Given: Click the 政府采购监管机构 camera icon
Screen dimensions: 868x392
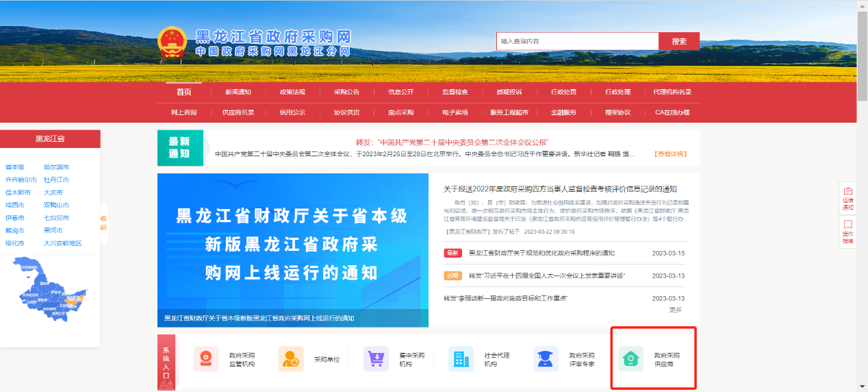Looking at the screenshot, I should 206,359.
